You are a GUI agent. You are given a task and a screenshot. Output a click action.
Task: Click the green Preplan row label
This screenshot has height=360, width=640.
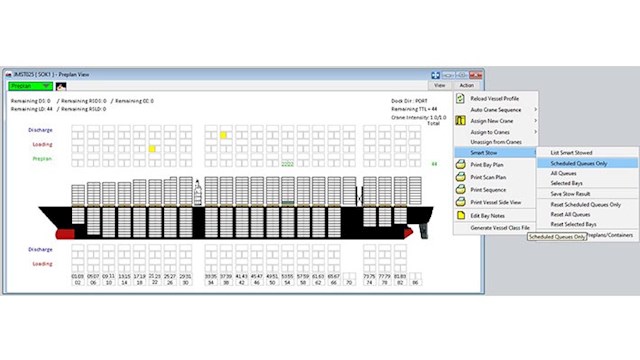pos(42,159)
